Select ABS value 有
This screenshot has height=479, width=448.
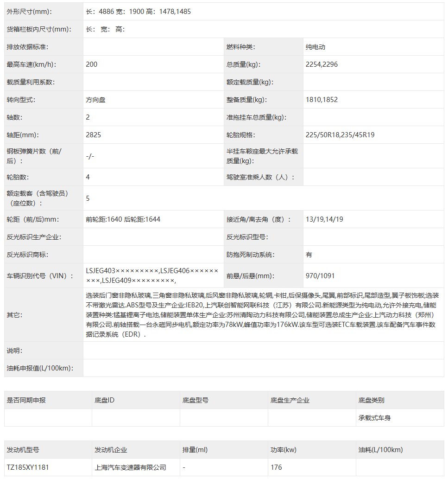309,255
